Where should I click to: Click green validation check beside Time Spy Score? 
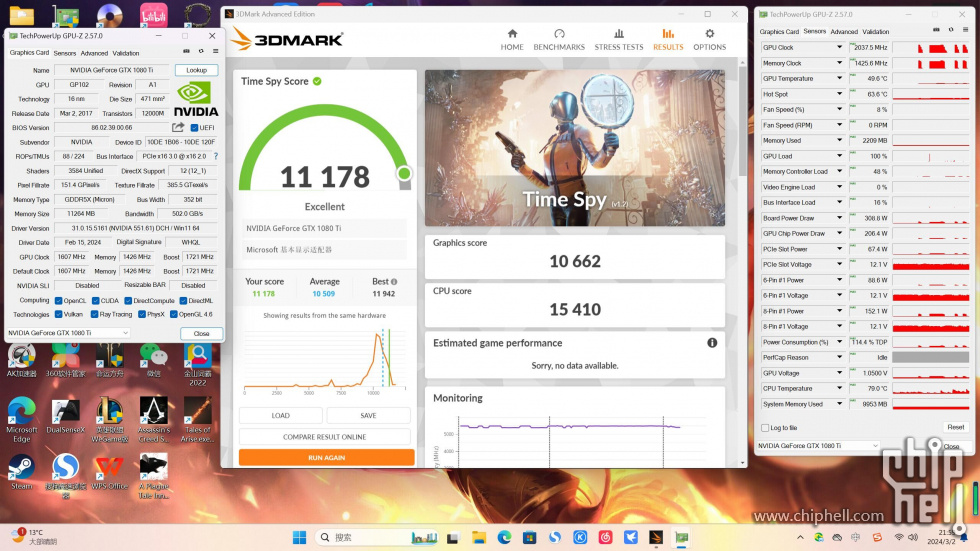pyautogui.click(x=317, y=81)
